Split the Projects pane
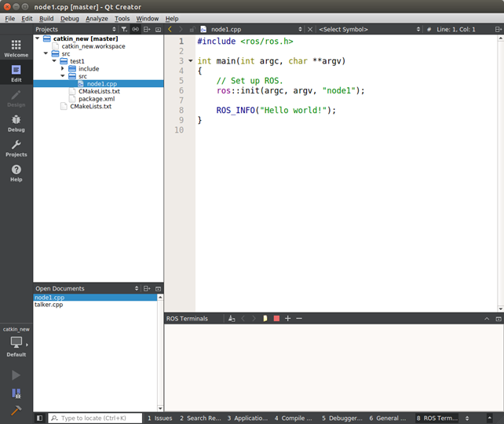This screenshot has width=504, height=424. 147,29
